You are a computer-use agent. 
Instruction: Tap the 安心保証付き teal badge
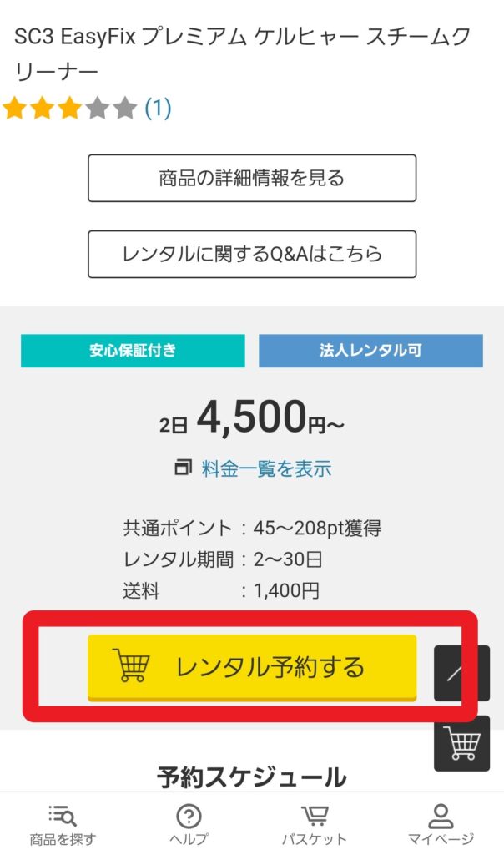133,351
